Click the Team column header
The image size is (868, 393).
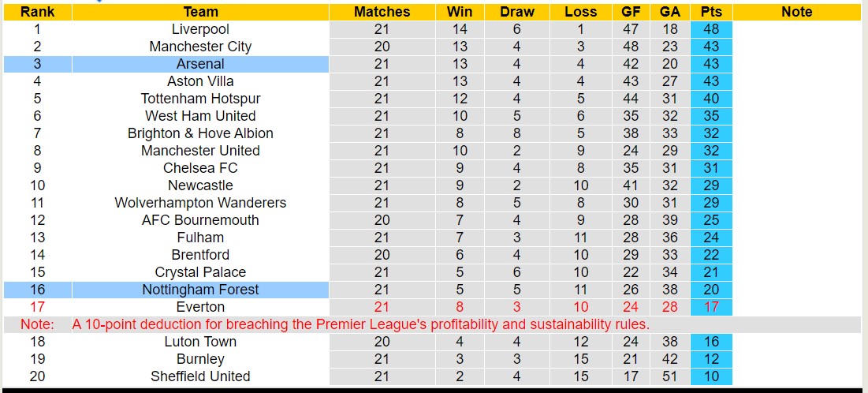(200, 12)
